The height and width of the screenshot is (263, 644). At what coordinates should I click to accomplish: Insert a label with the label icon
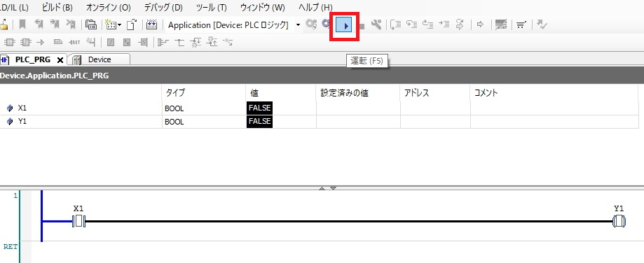click(58, 42)
